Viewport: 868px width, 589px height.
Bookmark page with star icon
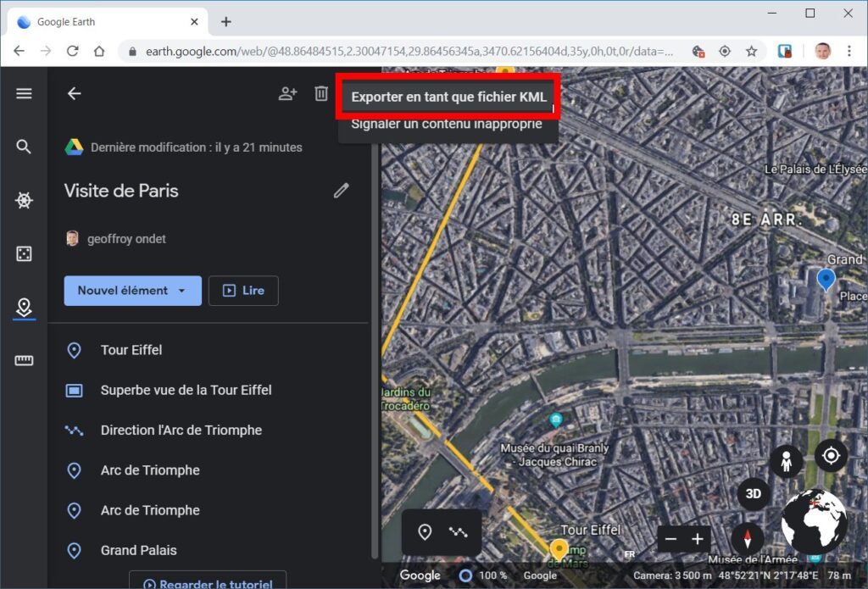pyautogui.click(x=751, y=52)
